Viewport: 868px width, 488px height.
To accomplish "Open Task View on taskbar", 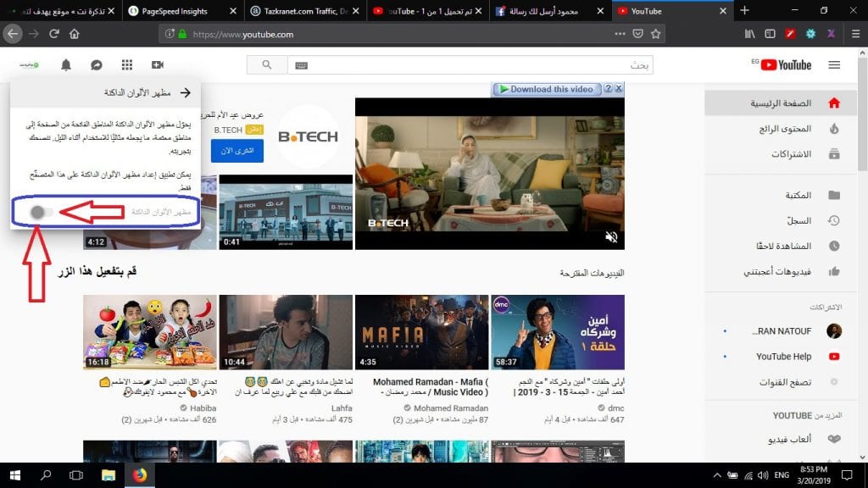I will [x=76, y=475].
